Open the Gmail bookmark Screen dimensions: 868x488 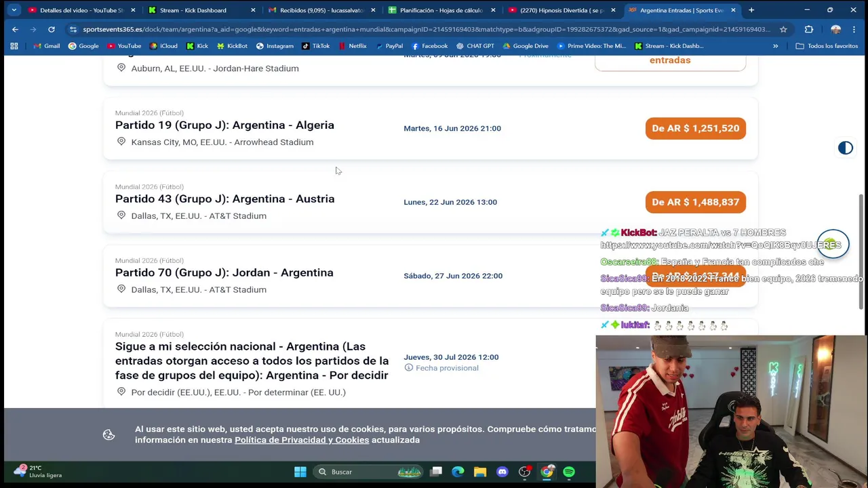tap(47, 46)
